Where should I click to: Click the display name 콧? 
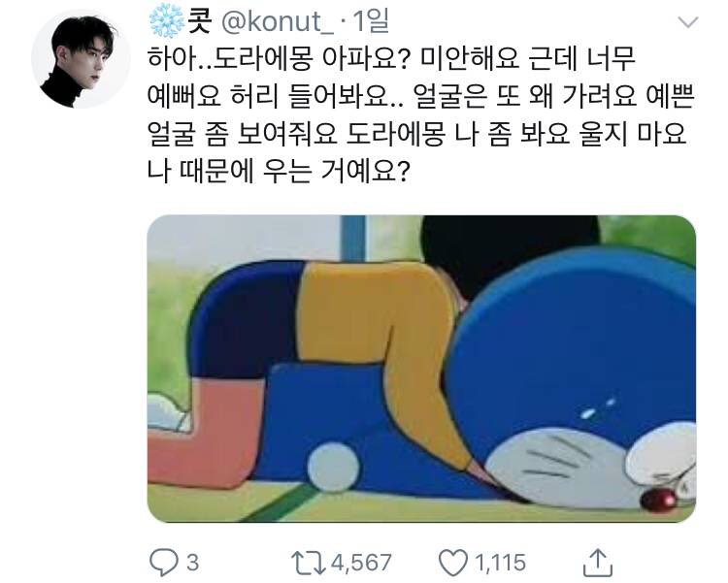click(x=200, y=21)
